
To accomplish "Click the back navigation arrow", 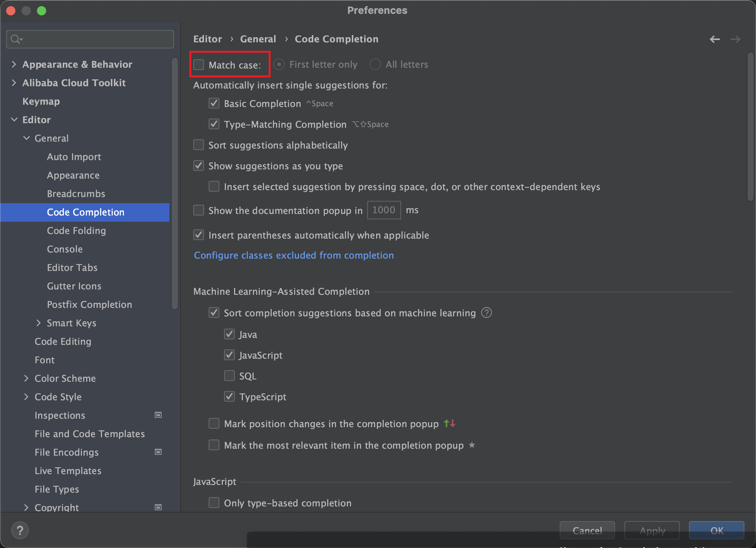I will [714, 39].
